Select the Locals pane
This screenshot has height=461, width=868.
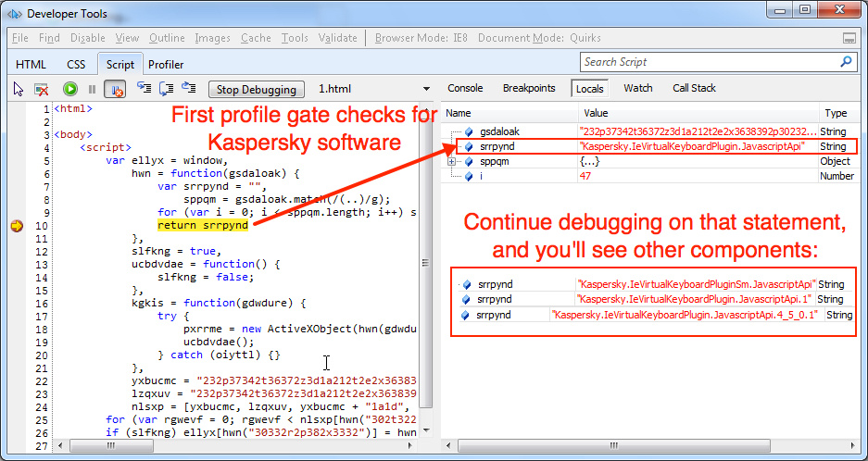(589, 89)
